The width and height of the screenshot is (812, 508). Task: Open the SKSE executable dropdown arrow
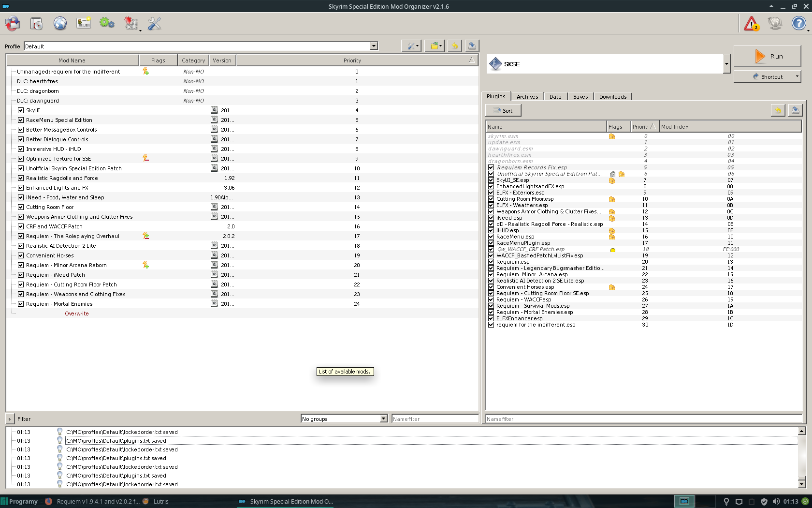point(726,64)
